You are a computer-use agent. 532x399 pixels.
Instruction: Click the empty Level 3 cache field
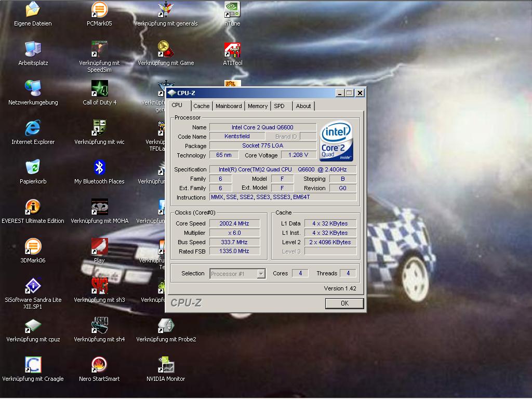(330, 251)
